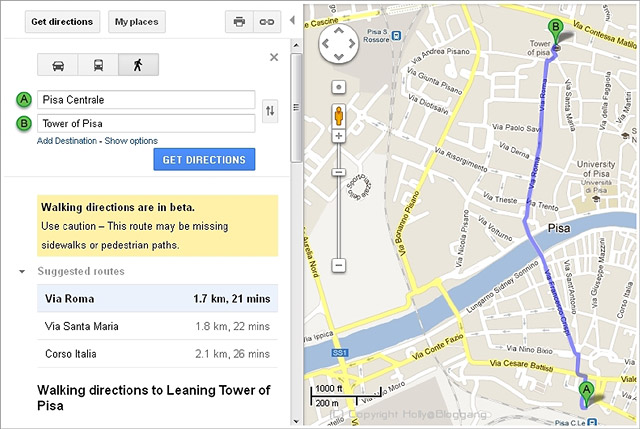The width and height of the screenshot is (640, 429).
Task: Click Via Risorgimento street label
Action: (460, 159)
